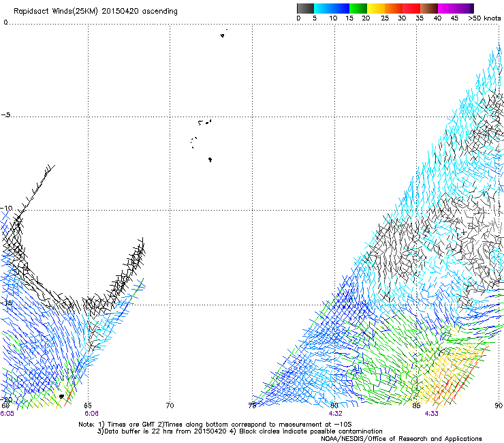
Task: Click the longitude label '65'
Action: coord(88,406)
